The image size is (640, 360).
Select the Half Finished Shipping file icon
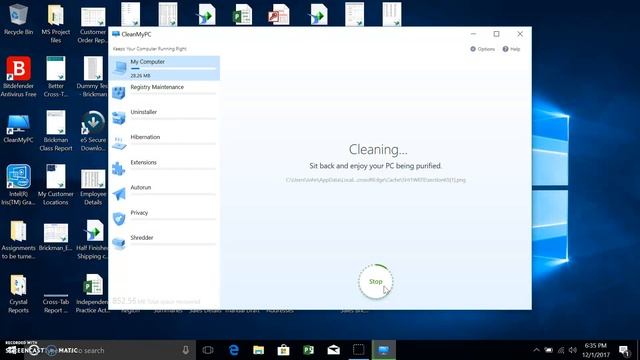[93, 239]
